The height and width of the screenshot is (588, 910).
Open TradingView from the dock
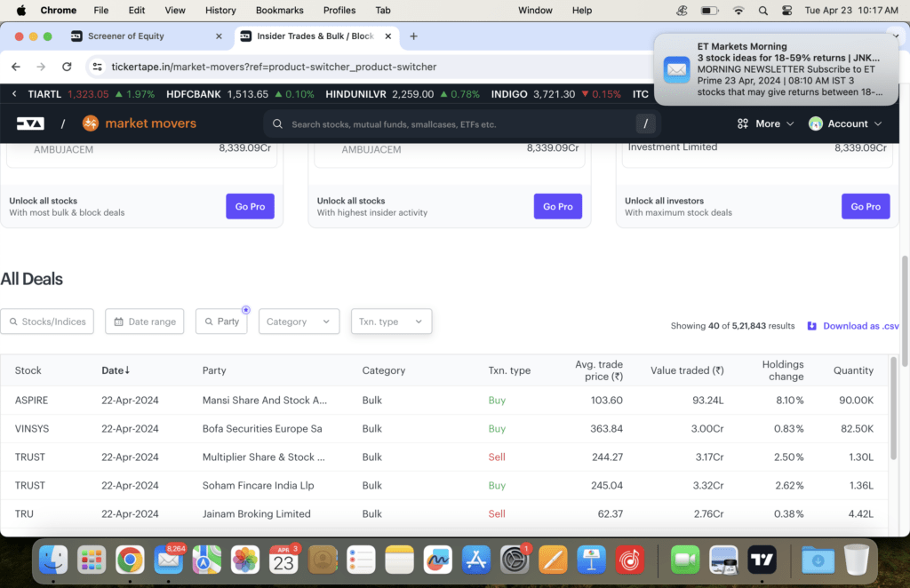click(x=762, y=560)
